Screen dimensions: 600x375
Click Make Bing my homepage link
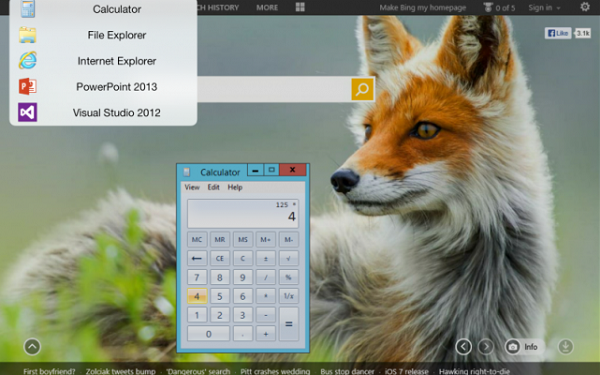coord(422,8)
